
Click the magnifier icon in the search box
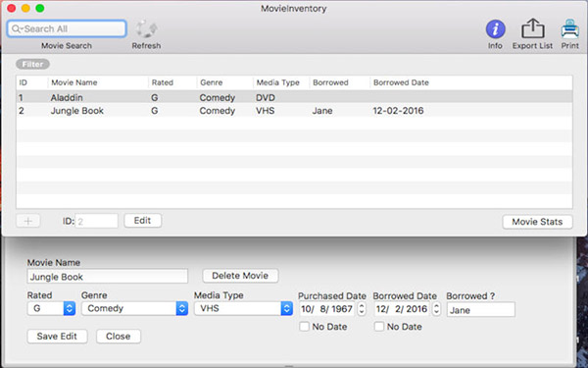[x=16, y=28]
